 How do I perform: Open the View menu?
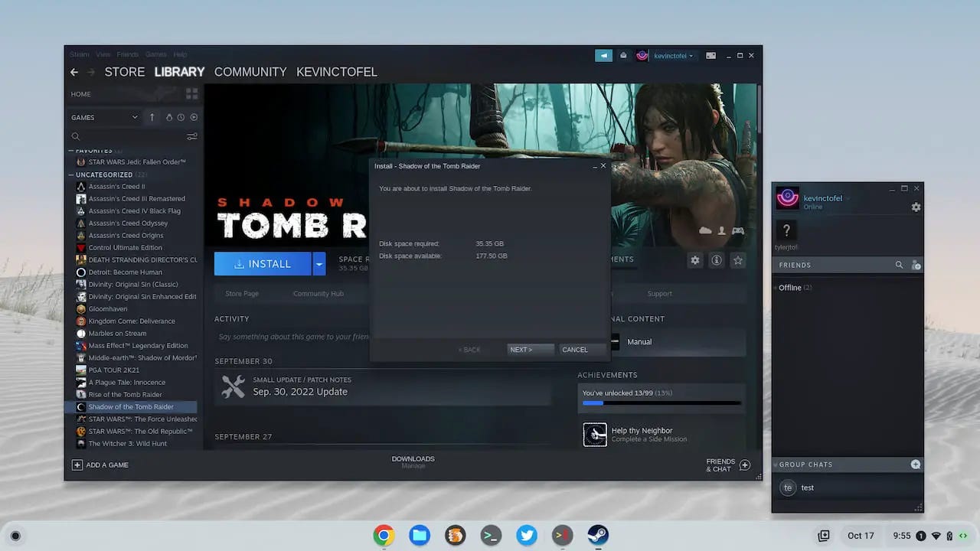click(x=103, y=54)
